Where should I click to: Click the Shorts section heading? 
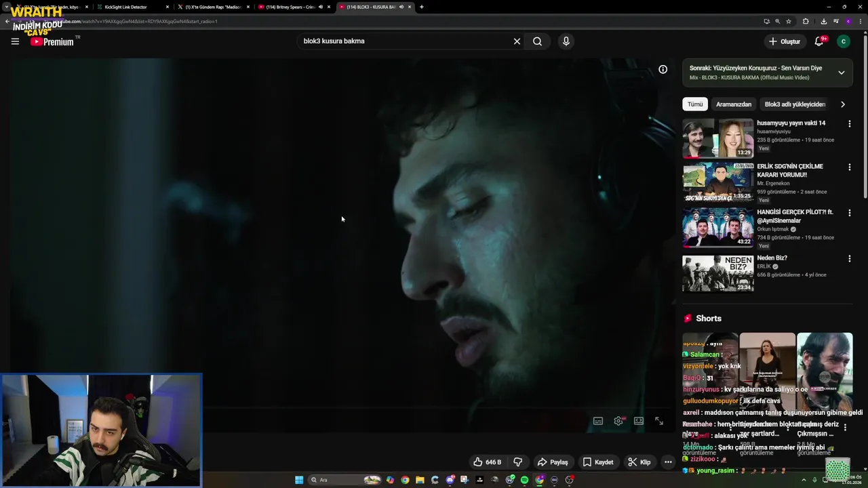point(709,319)
